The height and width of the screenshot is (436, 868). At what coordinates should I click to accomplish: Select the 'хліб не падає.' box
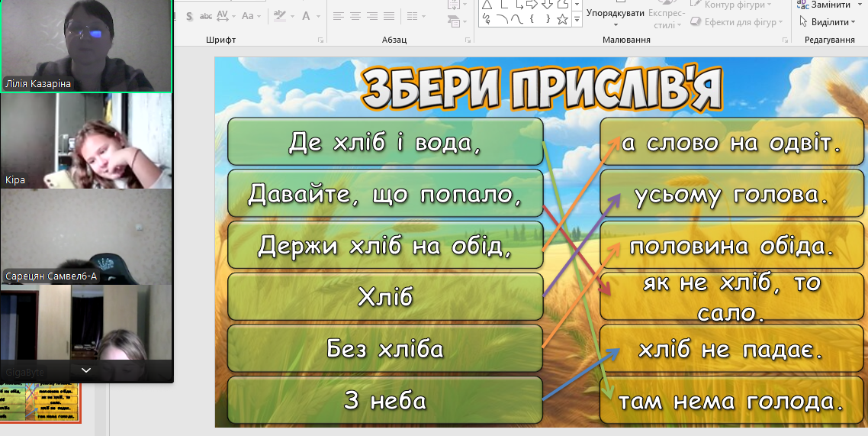pyautogui.click(x=731, y=348)
